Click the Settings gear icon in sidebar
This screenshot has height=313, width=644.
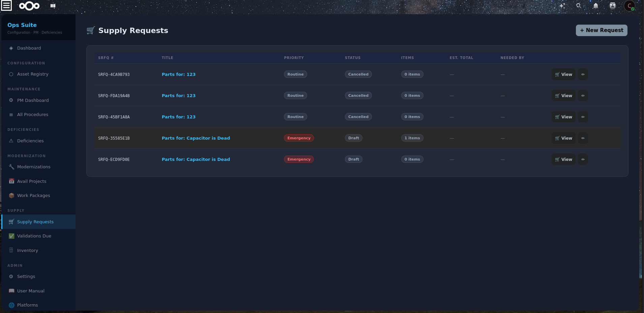[x=11, y=277]
